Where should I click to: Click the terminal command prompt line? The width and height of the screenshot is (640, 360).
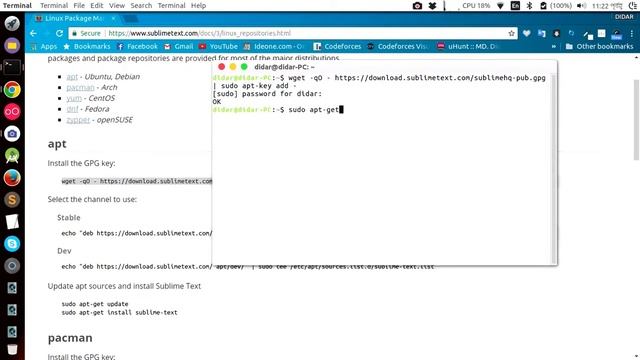point(278,109)
